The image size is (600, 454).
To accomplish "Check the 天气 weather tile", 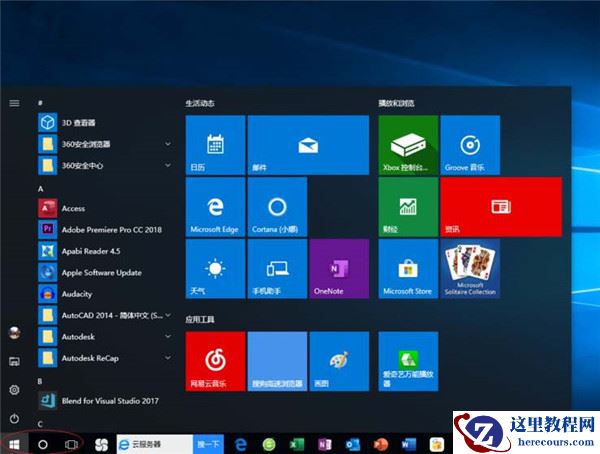I will 215,269.
